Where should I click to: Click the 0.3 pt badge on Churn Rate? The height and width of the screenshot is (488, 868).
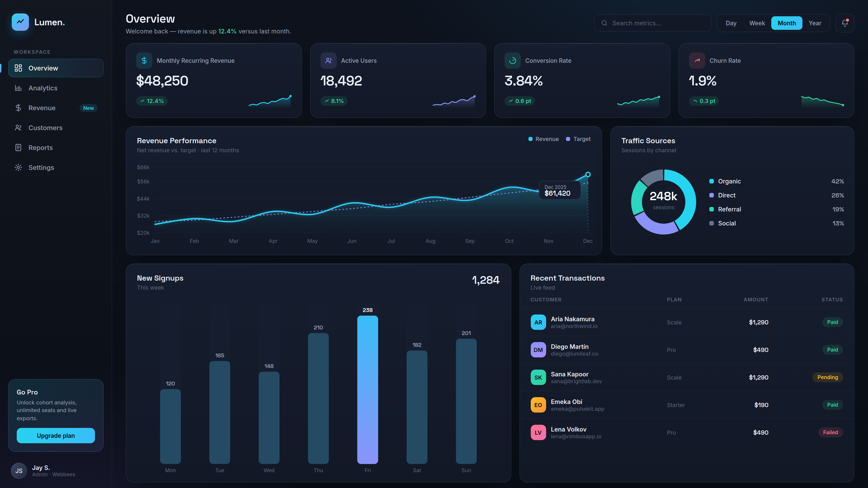click(704, 101)
